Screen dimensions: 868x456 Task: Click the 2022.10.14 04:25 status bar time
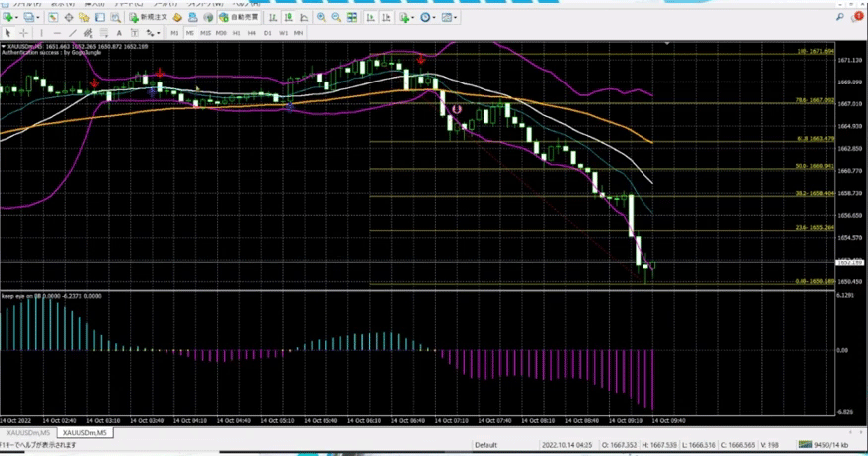[x=567, y=445]
